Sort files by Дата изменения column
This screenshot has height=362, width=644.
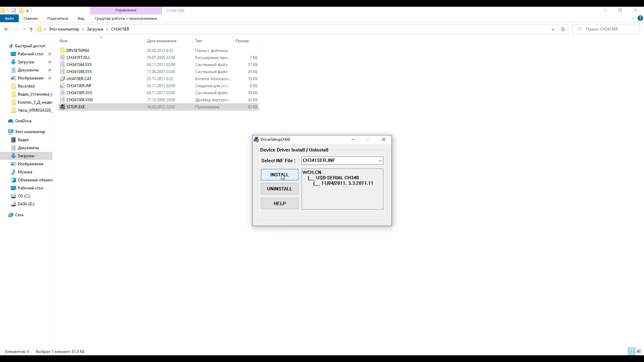pyautogui.click(x=161, y=41)
